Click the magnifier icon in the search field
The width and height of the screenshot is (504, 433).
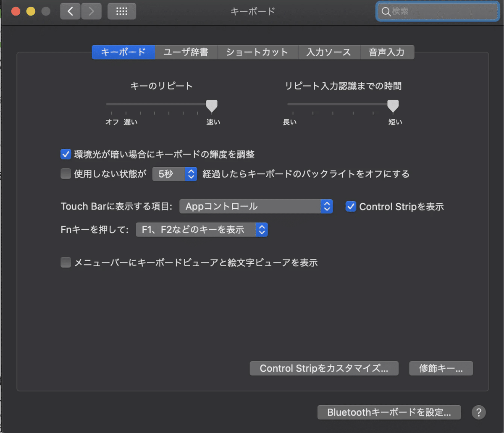click(386, 11)
